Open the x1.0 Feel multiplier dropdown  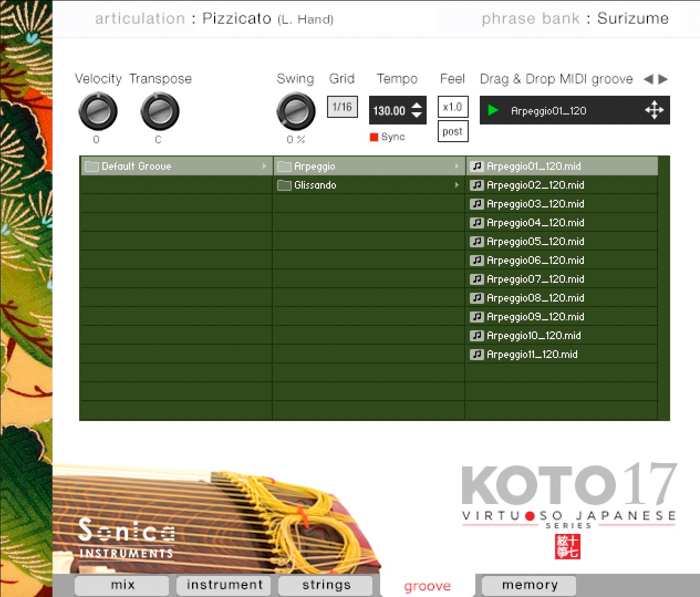coord(453,107)
